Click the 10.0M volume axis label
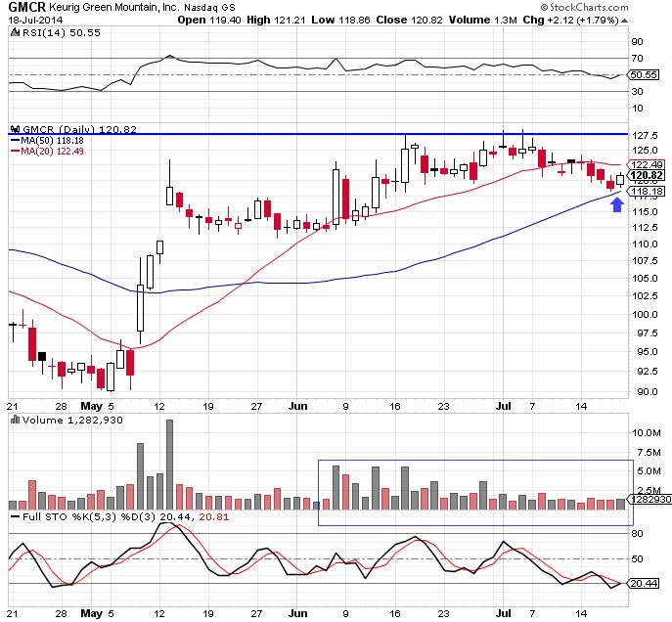The width and height of the screenshot is (672, 622). [x=647, y=433]
